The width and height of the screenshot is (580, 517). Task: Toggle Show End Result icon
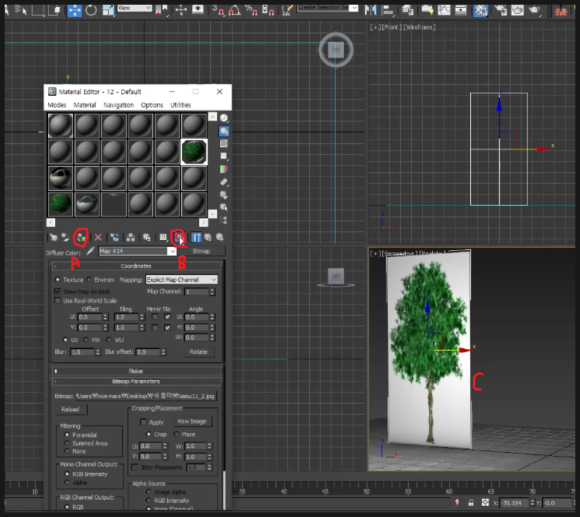196,237
